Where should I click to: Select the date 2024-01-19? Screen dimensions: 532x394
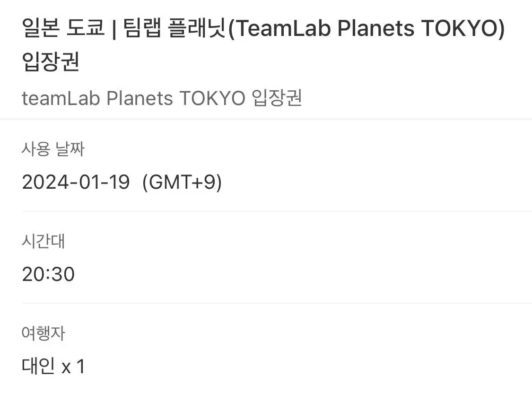(x=76, y=182)
